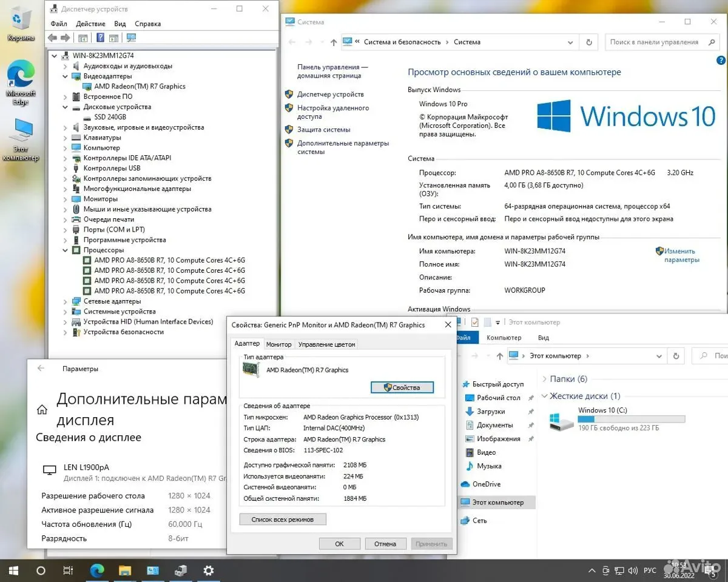Click 'РУС' language indicator in tray
The image size is (728, 582).
pyautogui.click(x=650, y=571)
